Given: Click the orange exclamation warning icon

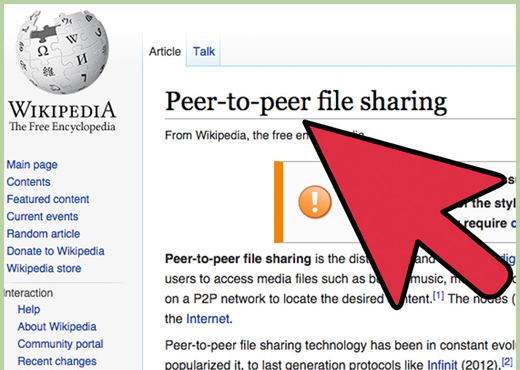Looking at the screenshot, I should pos(315,202).
